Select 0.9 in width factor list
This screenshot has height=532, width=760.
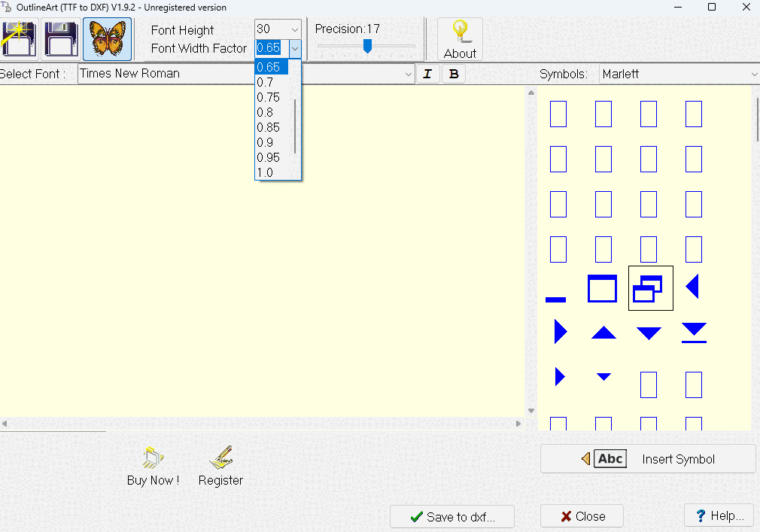tap(272, 142)
